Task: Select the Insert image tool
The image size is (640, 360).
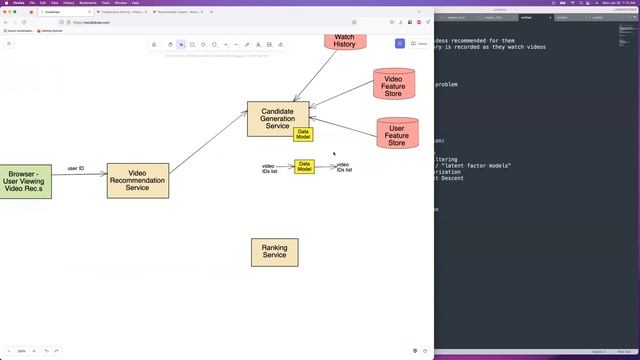Action: coord(269,44)
